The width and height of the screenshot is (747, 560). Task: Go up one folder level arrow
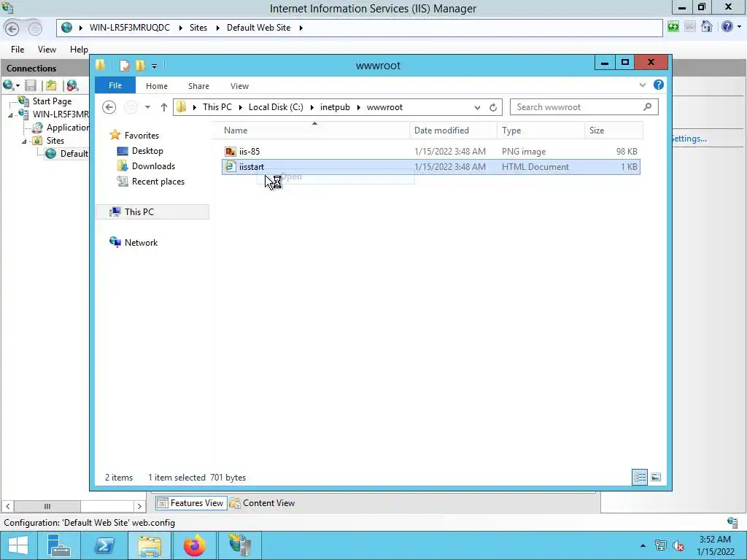click(164, 107)
